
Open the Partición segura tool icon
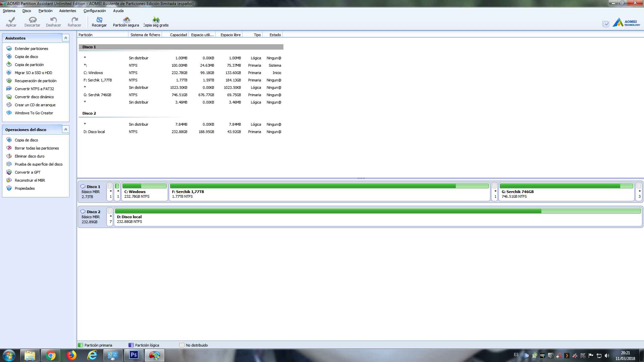(x=126, y=20)
